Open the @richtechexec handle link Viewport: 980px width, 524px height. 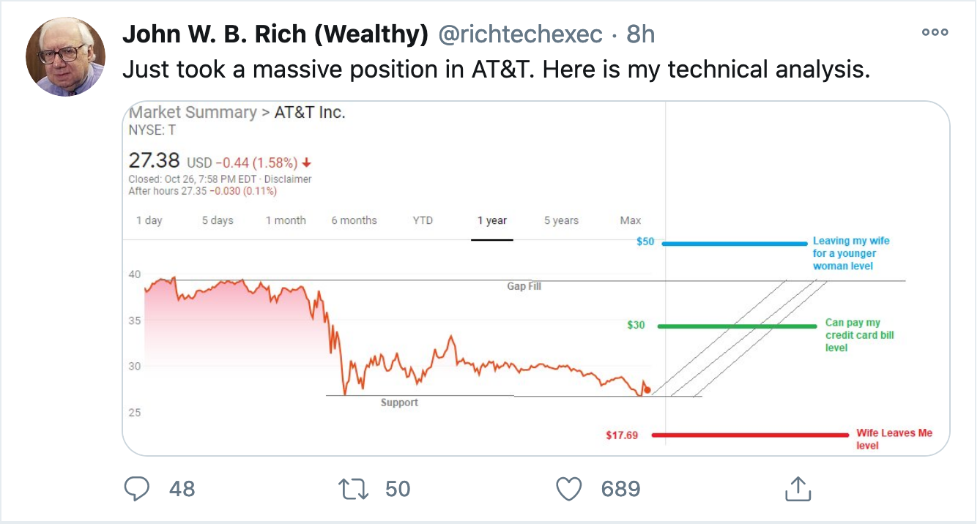[x=520, y=34]
